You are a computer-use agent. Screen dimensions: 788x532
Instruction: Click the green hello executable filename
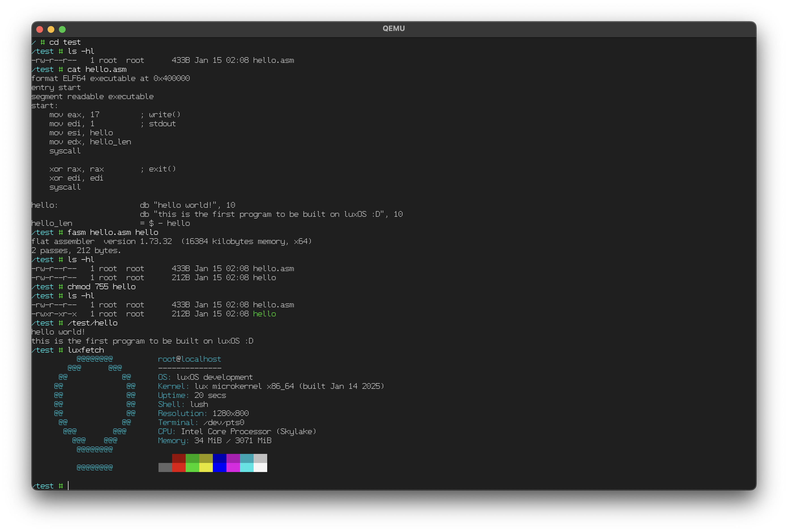point(265,314)
